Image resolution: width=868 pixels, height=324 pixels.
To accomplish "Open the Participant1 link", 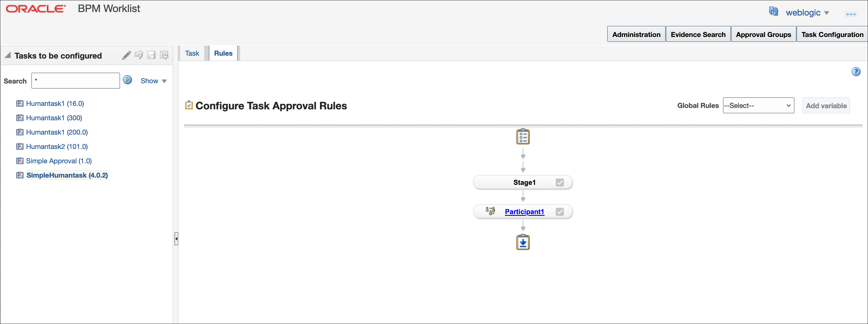I will pyautogui.click(x=524, y=212).
